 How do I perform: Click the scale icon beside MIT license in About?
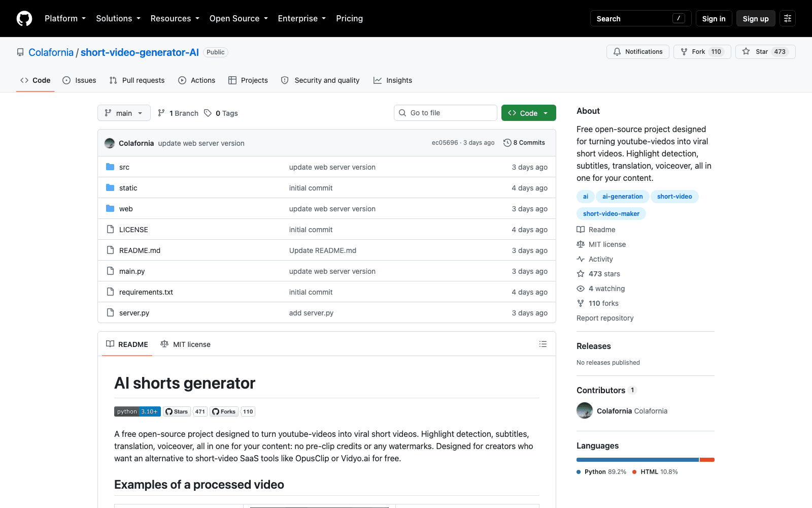pos(581,244)
